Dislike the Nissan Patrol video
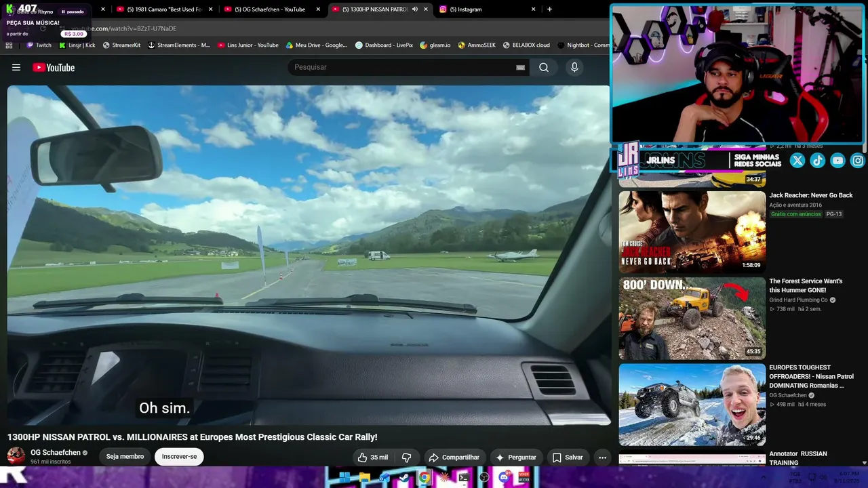Screen dimensions: 868x488 pyautogui.click(x=407, y=457)
